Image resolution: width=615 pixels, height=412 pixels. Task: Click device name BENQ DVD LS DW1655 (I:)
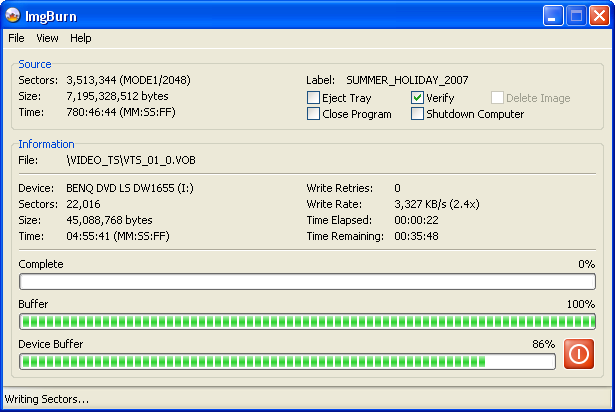[130, 188]
